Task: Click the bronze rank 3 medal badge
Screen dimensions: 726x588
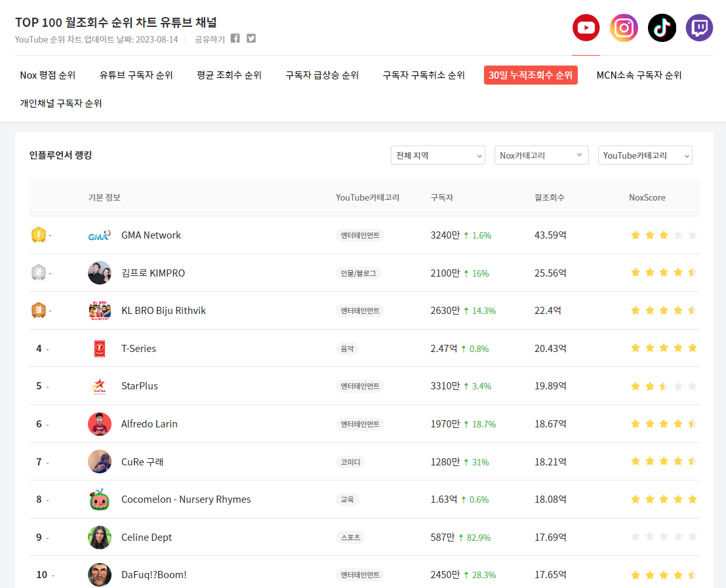Action: click(x=39, y=311)
